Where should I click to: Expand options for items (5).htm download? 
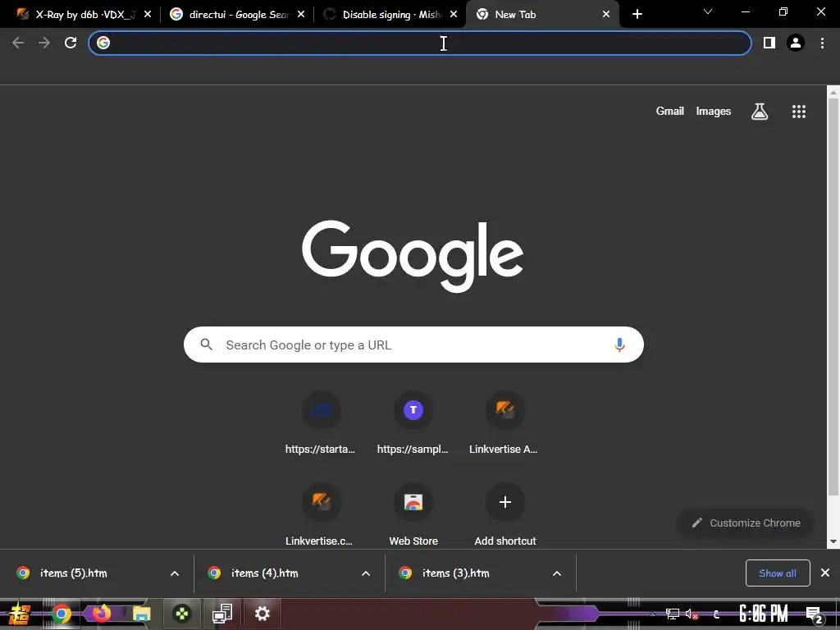175,573
